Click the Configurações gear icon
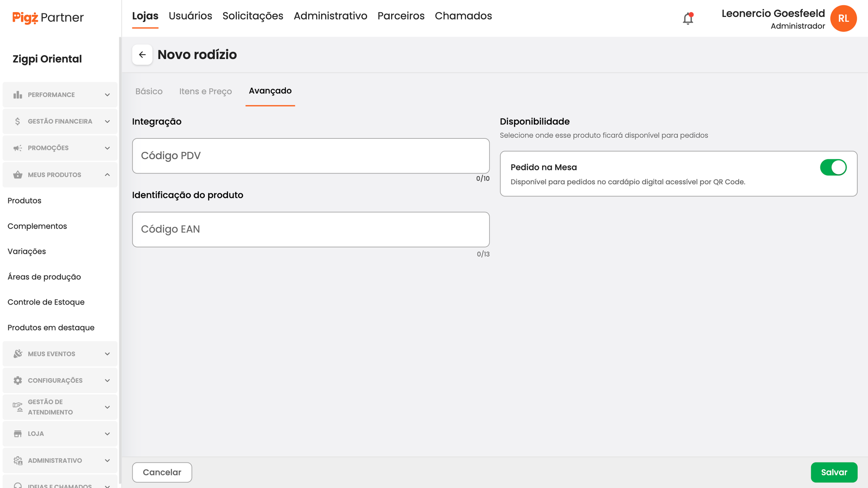 18,380
